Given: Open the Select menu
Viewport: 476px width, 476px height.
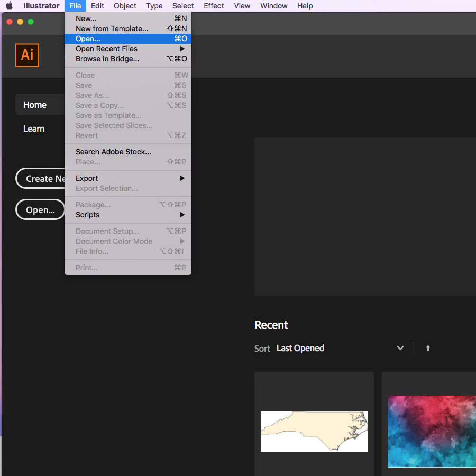Looking at the screenshot, I should click(x=183, y=6).
